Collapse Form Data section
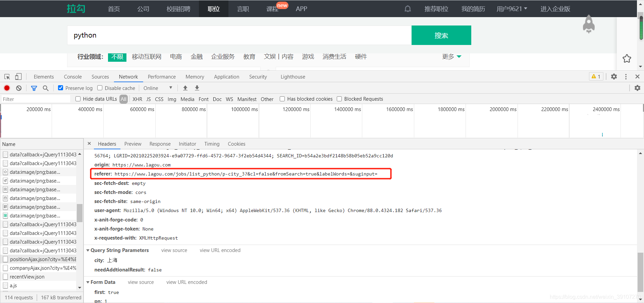The height and width of the screenshot is (303, 644). 88,282
